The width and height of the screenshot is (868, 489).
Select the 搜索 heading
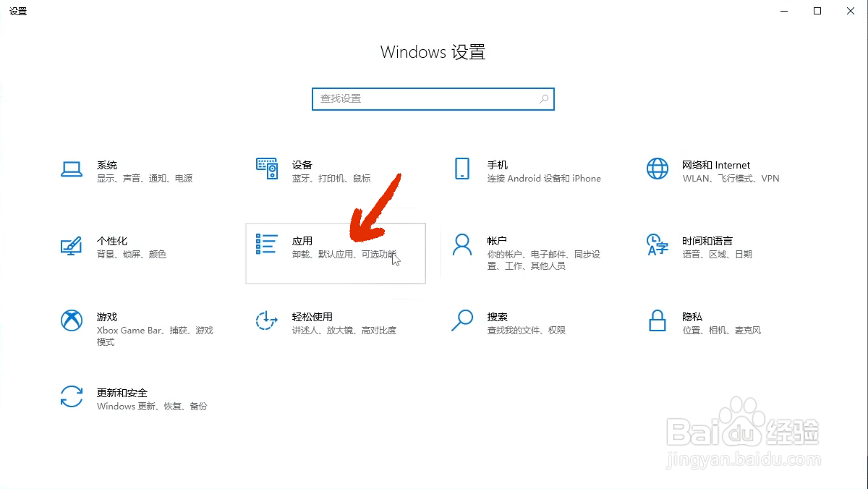498,317
